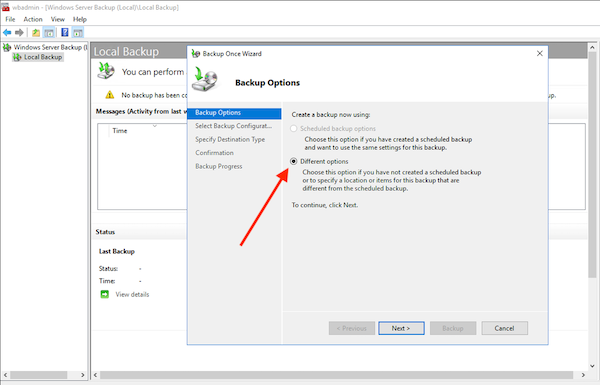Image resolution: width=600 pixels, height=385 pixels.
Task: Click the < Previous button
Action: (x=352, y=328)
